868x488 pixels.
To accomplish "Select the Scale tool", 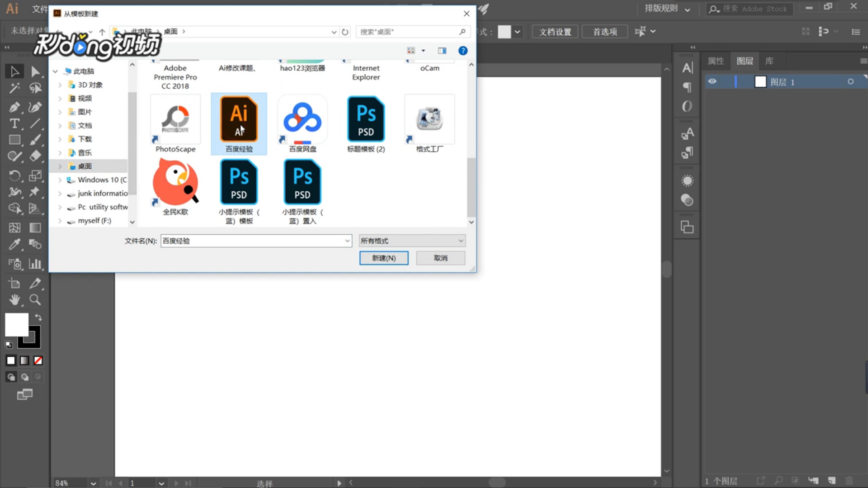I will [x=35, y=175].
